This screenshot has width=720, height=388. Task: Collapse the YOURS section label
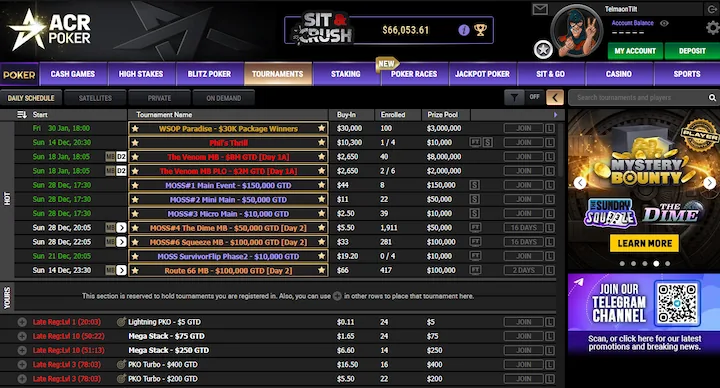(x=7, y=297)
